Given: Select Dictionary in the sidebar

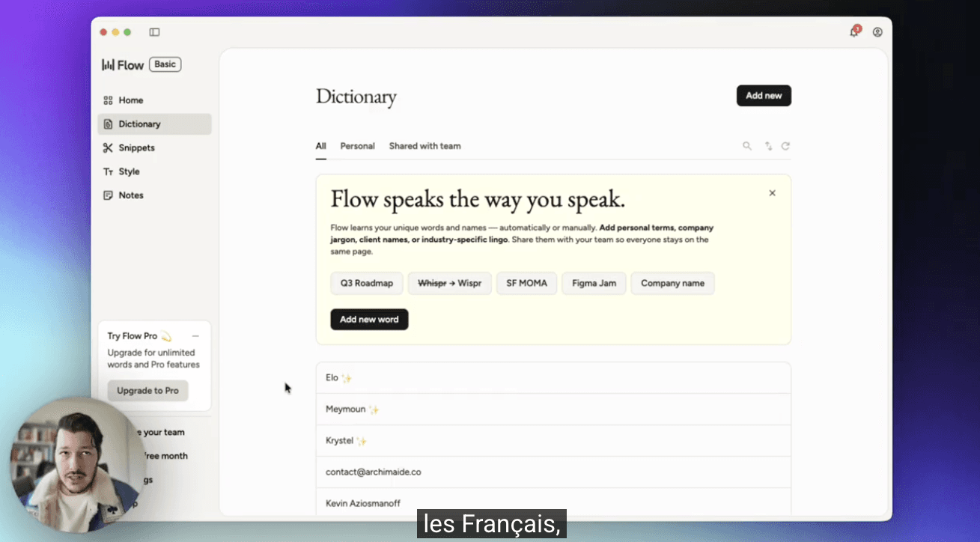Looking at the screenshot, I should 154,124.
